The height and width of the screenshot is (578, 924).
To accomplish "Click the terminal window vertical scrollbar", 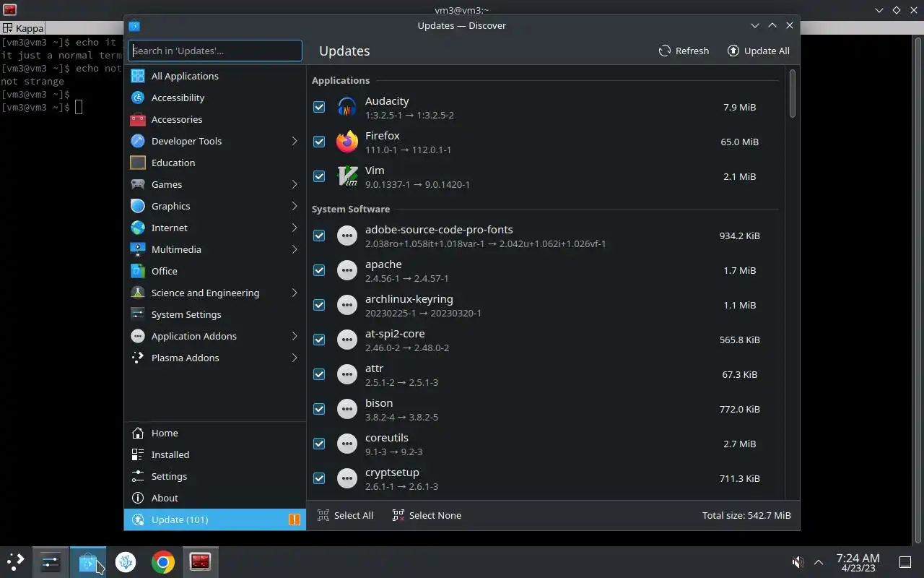I will (x=919, y=289).
